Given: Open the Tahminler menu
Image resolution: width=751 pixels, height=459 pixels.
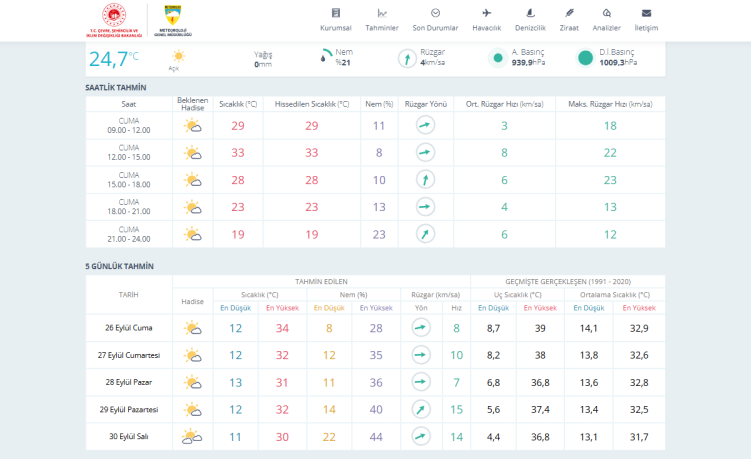Looking at the screenshot, I should click(382, 20).
